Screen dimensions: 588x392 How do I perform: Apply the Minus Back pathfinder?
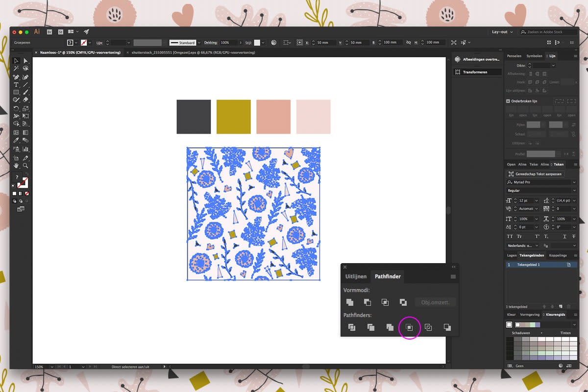click(x=447, y=327)
